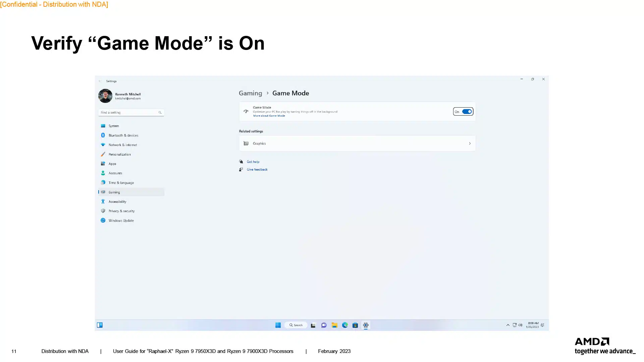The height and width of the screenshot is (362, 644).
Task: Click the Privacy shield icon
Action: click(x=103, y=211)
